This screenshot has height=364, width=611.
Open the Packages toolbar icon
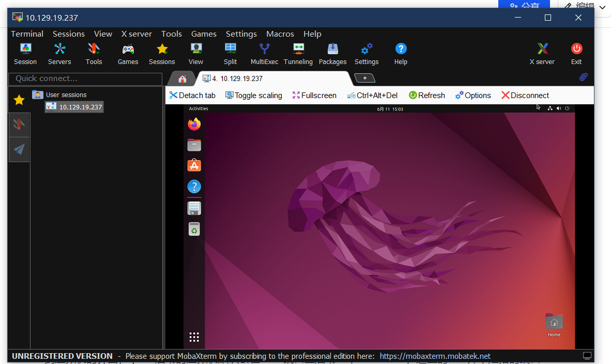point(332,54)
